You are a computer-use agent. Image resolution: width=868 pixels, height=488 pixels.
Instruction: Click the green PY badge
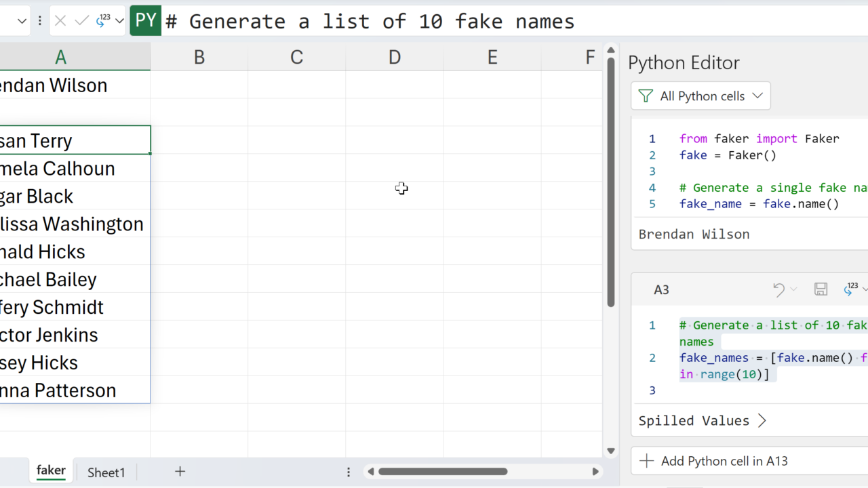pyautogui.click(x=146, y=21)
